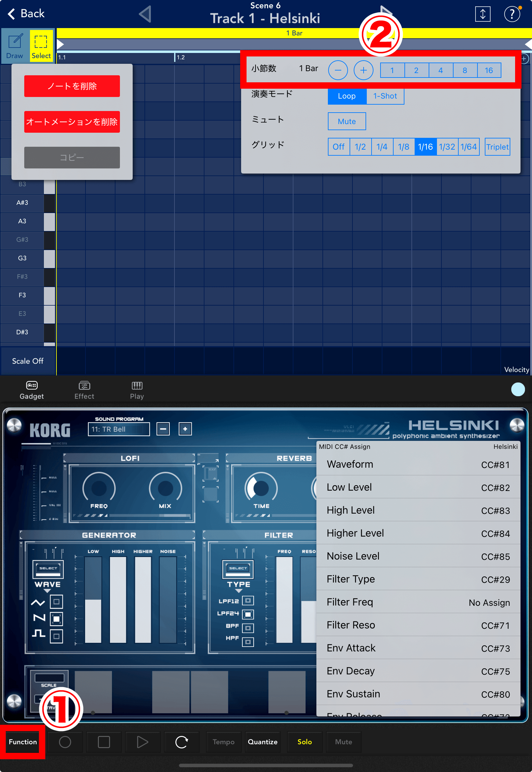Step to previous sound program (minus)
Screen dimensions: 532x772
(163, 429)
